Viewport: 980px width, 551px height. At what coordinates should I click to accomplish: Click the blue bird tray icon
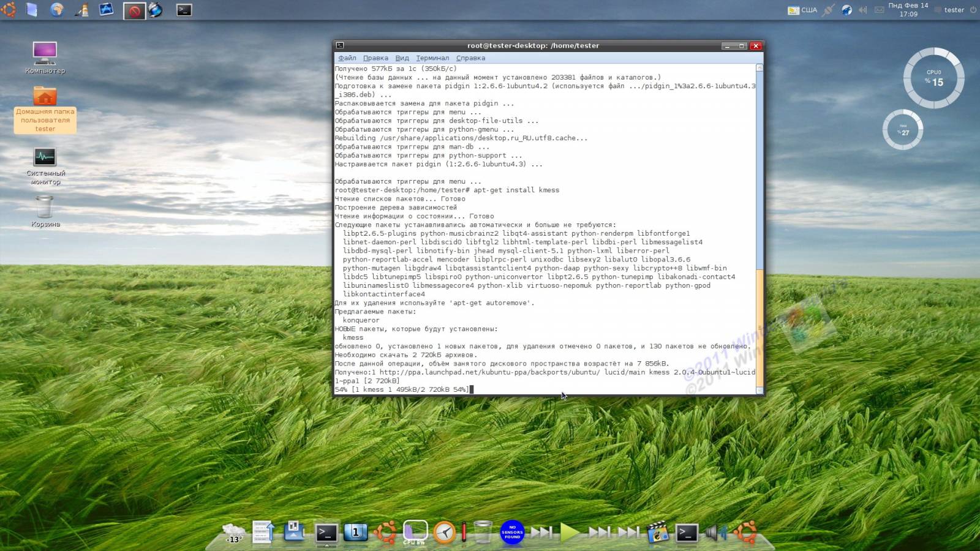846,10
